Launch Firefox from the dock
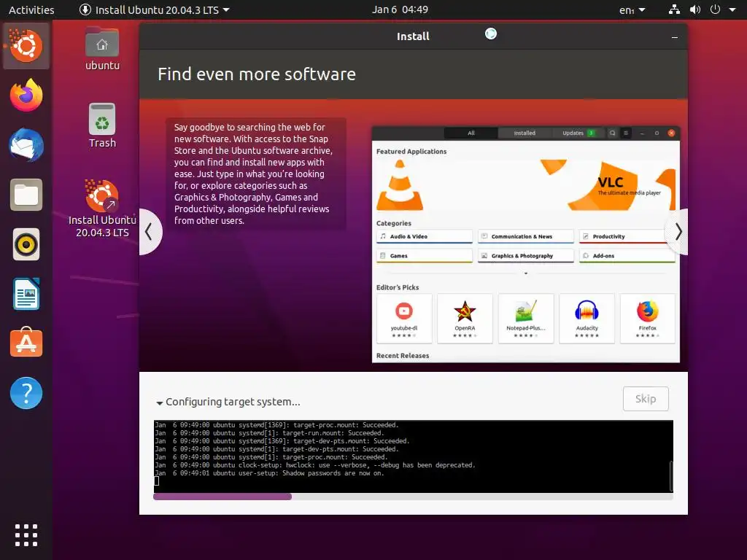Image resolution: width=747 pixels, height=560 pixels. [26, 96]
